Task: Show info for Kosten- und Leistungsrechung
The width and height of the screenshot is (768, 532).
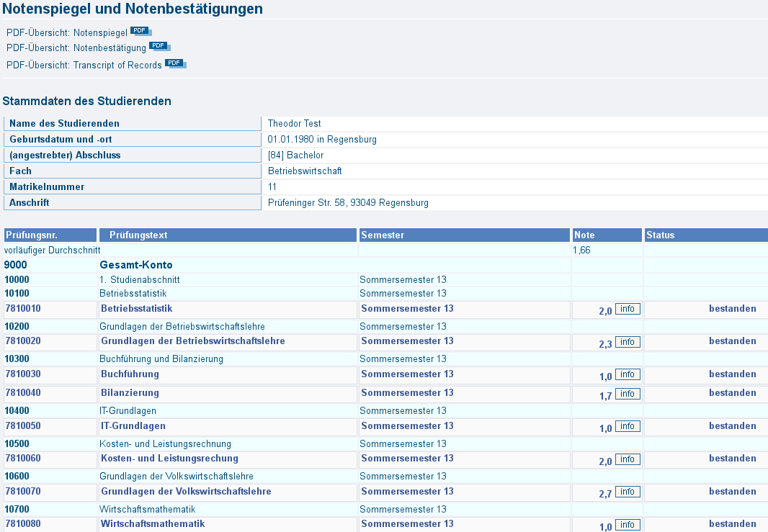Action: pos(628,459)
